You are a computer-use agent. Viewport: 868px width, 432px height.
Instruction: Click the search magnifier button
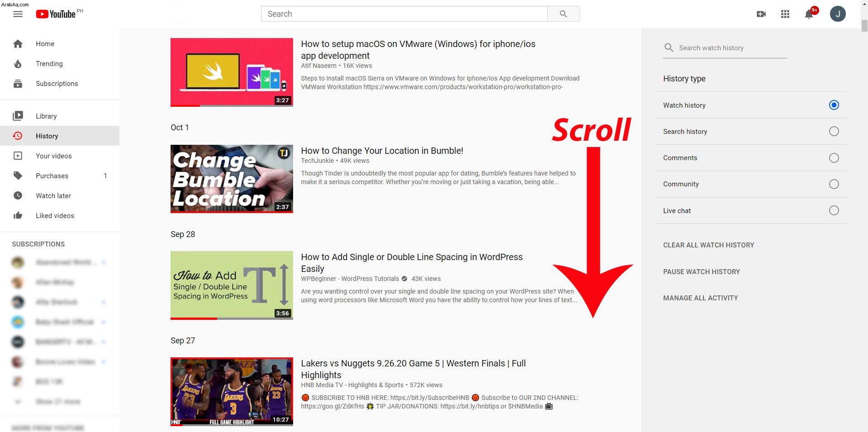click(x=563, y=14)
